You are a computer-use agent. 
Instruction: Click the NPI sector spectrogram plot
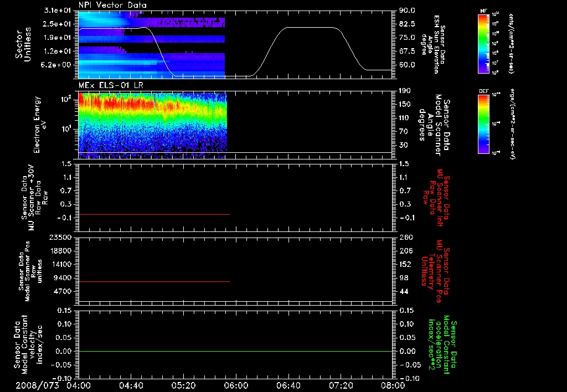click(152, 44)
